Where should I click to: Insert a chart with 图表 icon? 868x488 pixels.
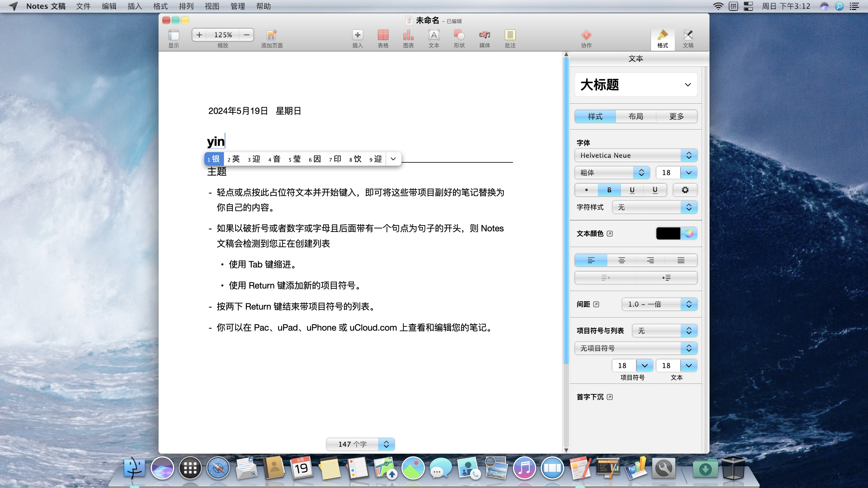408,35
